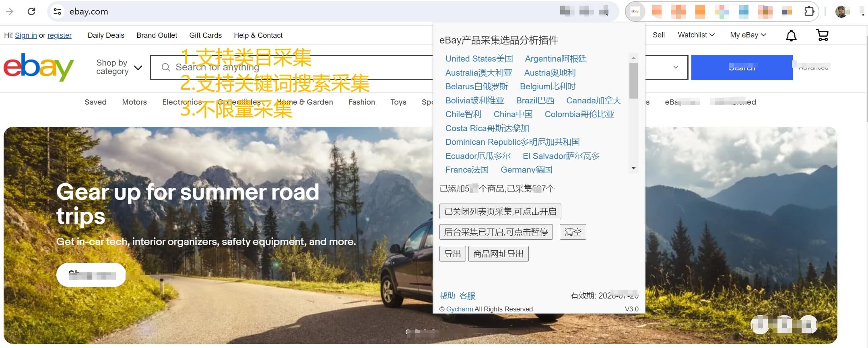Choose Ecuador厄瓜多尔 in plugin list

click(478, 156)
